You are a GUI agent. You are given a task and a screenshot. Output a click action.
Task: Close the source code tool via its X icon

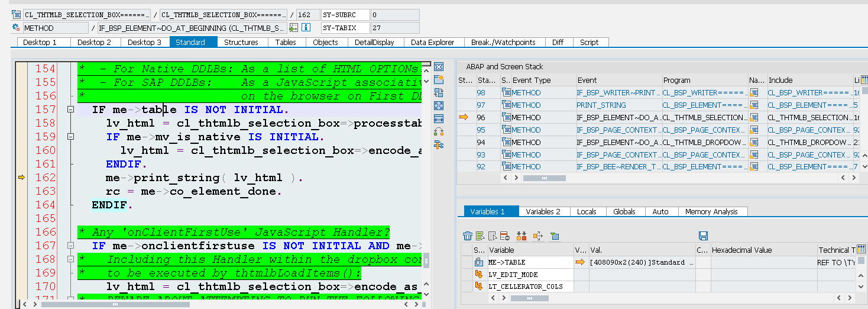point(439,67)
